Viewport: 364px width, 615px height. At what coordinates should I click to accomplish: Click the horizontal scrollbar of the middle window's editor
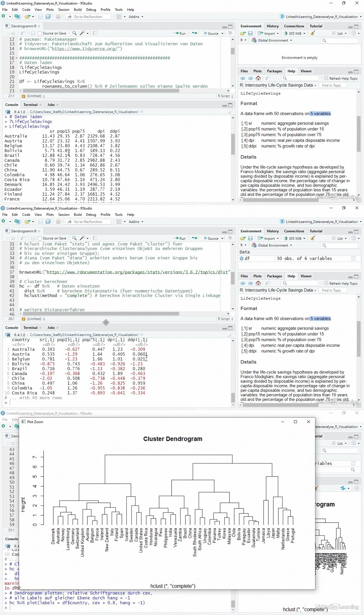point(100,313)
